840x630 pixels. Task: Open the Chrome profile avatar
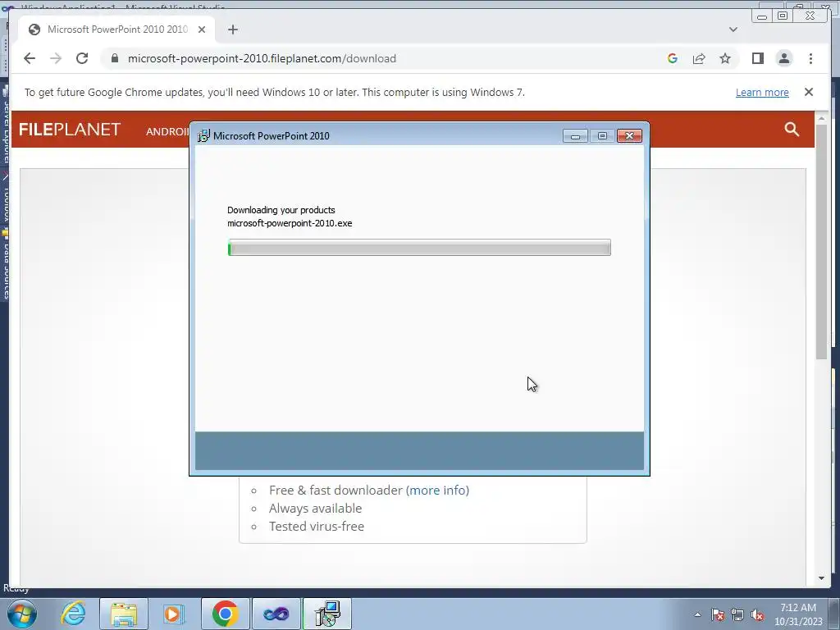(x=783, y=58)
